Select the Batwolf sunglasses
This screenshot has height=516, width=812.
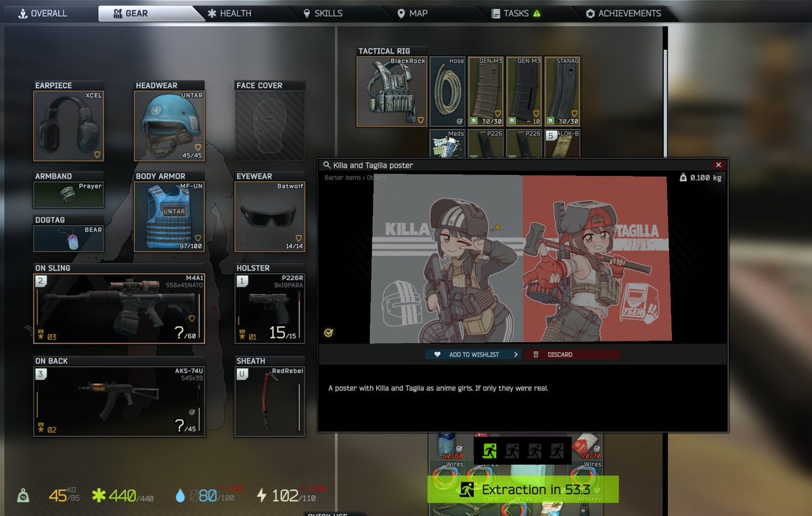tap(270, 216)
